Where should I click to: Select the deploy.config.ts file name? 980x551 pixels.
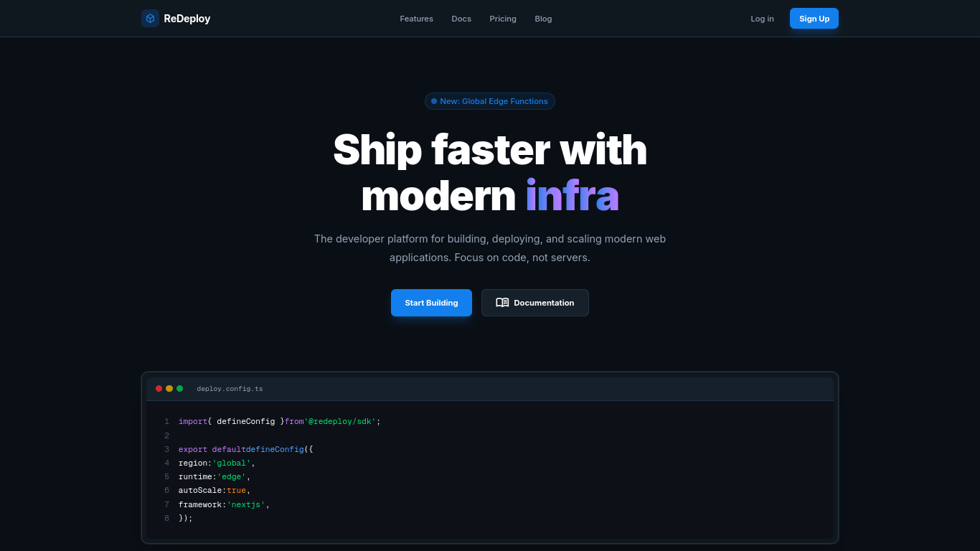tap(230, 389)
